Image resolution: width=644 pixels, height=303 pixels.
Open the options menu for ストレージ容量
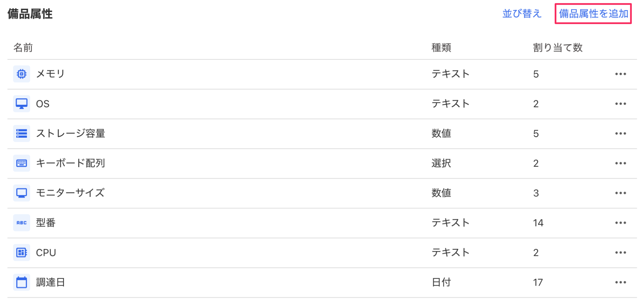tap(621, 133)
